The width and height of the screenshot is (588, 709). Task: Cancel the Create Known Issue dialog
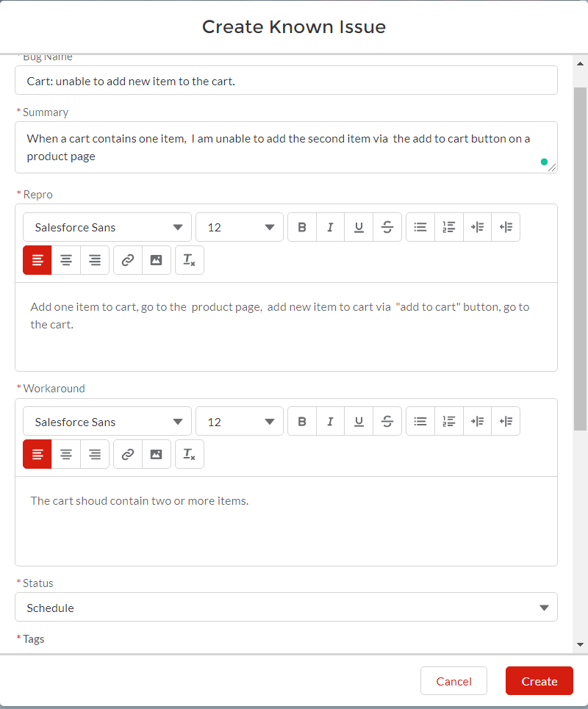tap(453, 681)
